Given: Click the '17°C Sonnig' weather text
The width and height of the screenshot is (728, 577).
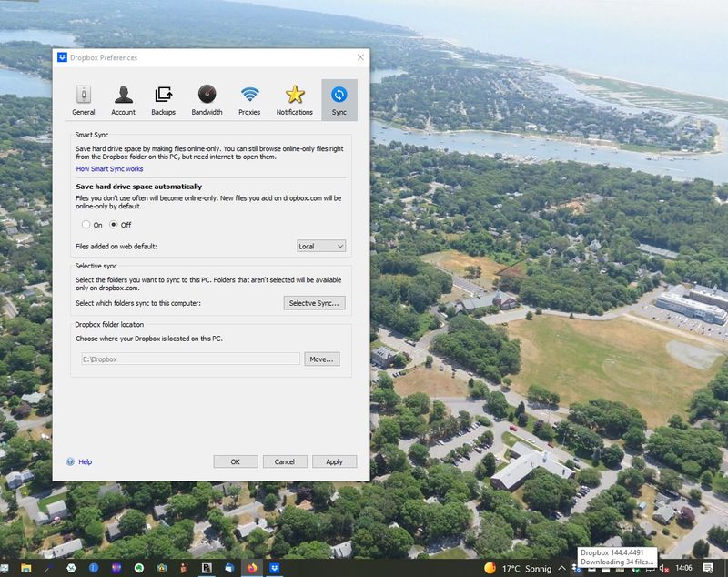Looking at the screenshot, I should tap(527, 569).
